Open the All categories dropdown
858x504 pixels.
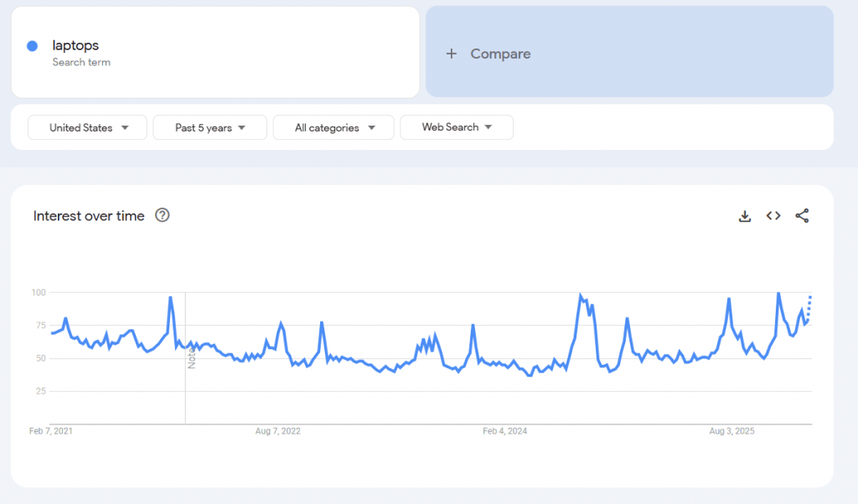(x=333, y=127)
